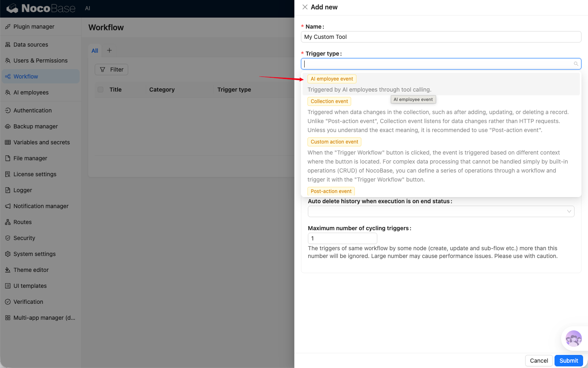Click the Plugin manager rocket icon

coord(8,27)
